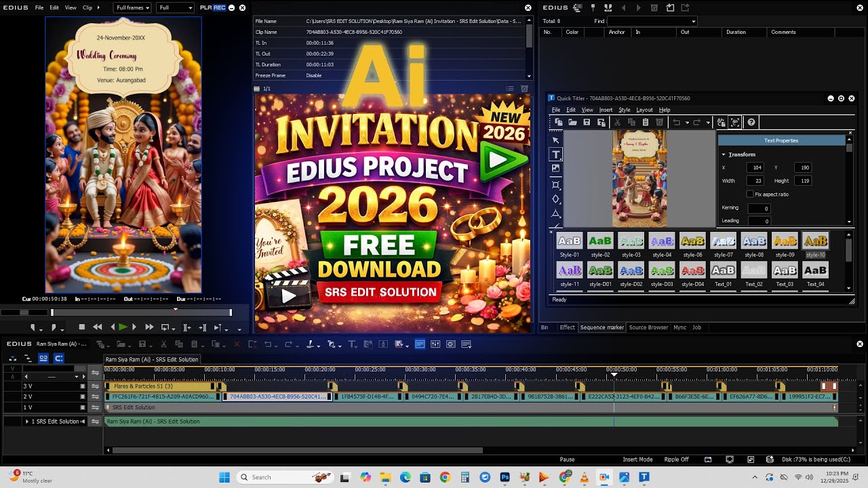
Task: Toggle sync-lock on the 1 V track
Action: (x=96, y=407)
